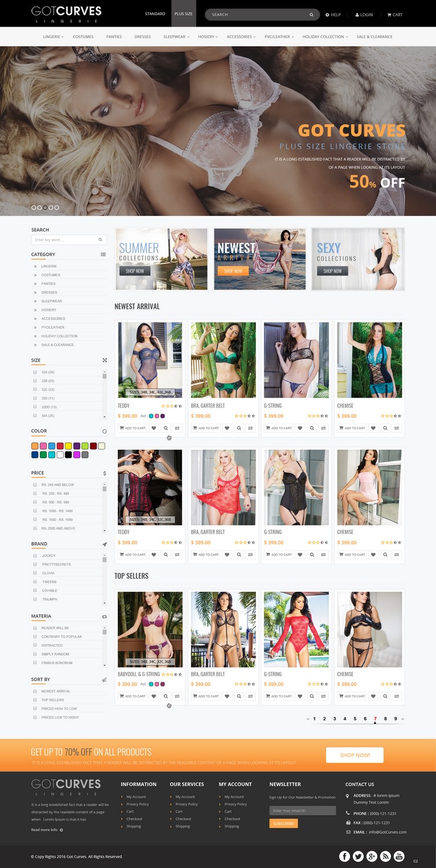Viewport: 436px width, 868px height.
Task: Open Help via its question-mark icon
Action: tap(327, 14)
